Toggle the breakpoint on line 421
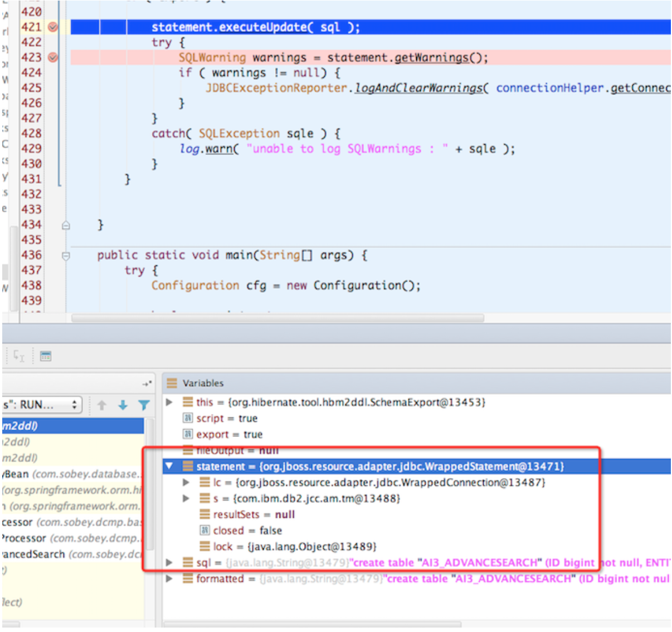Image resolution: width=672 pixels, height=632 pixels. [53, 27]
